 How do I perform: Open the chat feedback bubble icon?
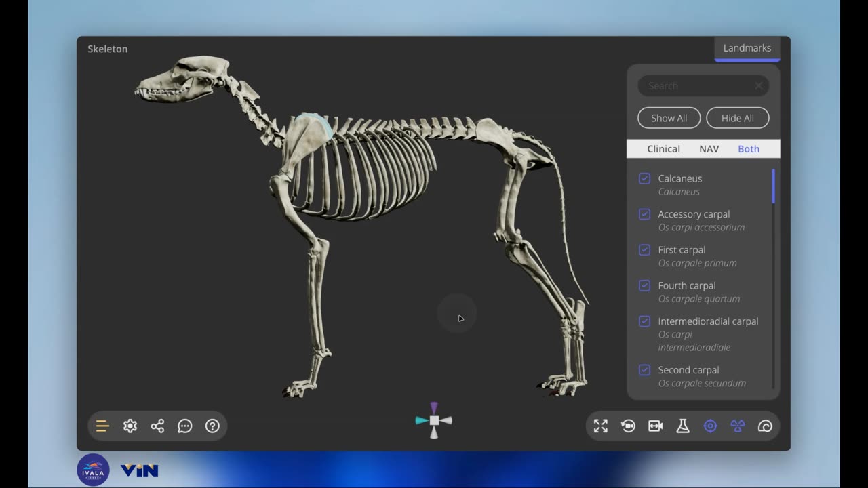[x=184, y=426]
